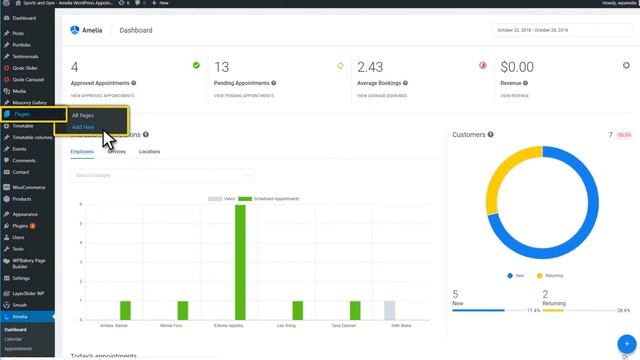Viewport: 640px width, 360px height.
Task: Click the tall green bar for Edwina Appleby
Action: [x=240, y=262]
